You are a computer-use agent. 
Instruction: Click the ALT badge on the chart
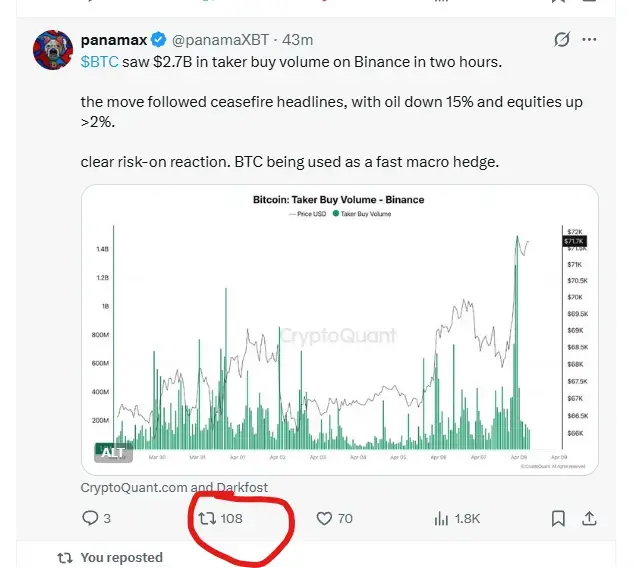[x=113, y=452]
